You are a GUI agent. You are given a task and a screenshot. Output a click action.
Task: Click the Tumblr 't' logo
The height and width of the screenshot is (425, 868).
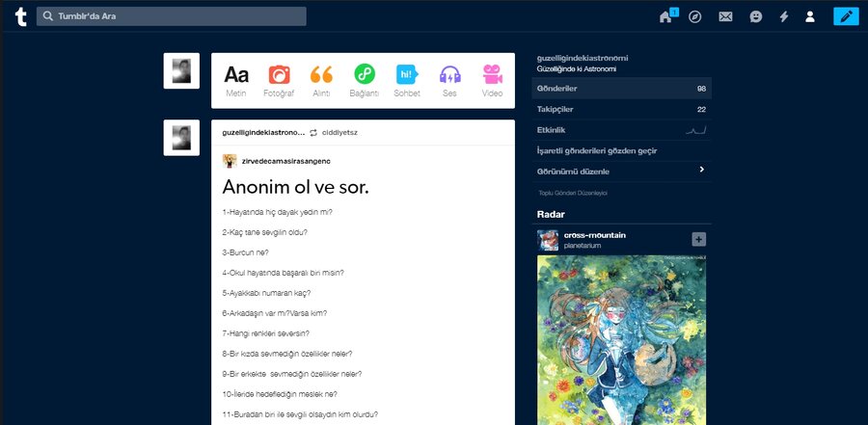pos(21,16)
